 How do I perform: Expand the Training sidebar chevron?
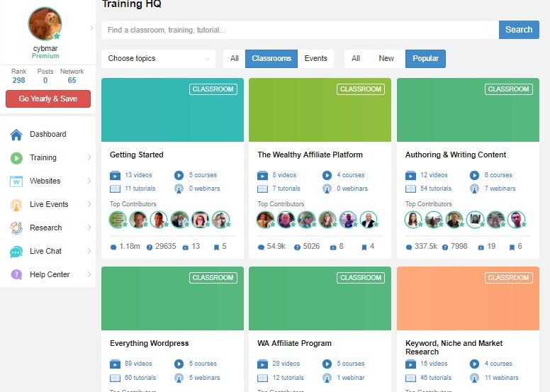(x=89, y=157)
